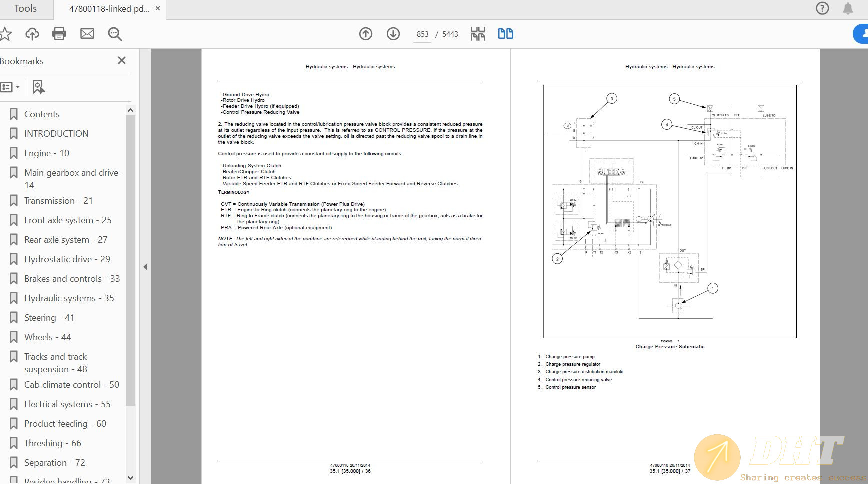The width and height of the screenshot is (868, 484).
Task: Open Product feeding - 60 bookmark
Action: [x=65, y=424]
